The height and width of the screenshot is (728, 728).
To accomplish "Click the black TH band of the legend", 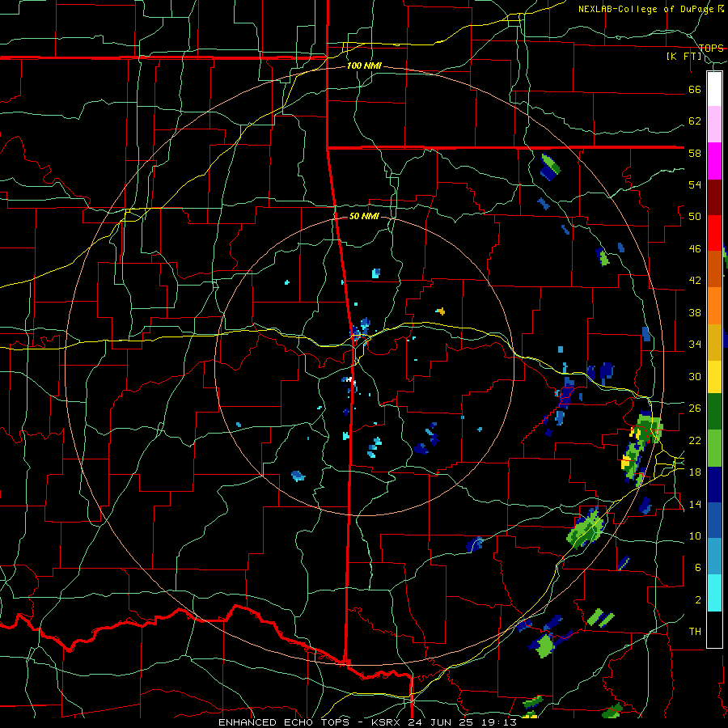I will [x=714, y=629].
